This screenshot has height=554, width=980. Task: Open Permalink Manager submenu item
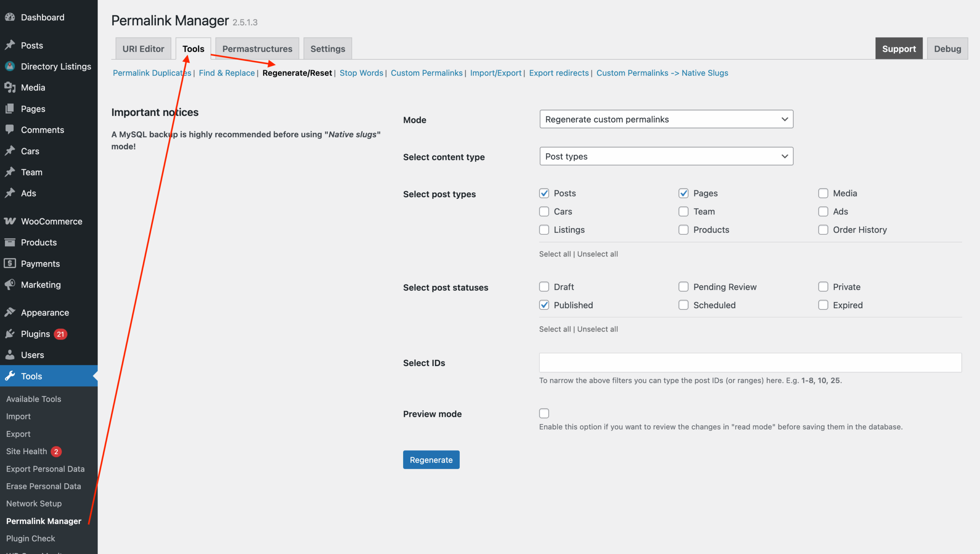44,521
